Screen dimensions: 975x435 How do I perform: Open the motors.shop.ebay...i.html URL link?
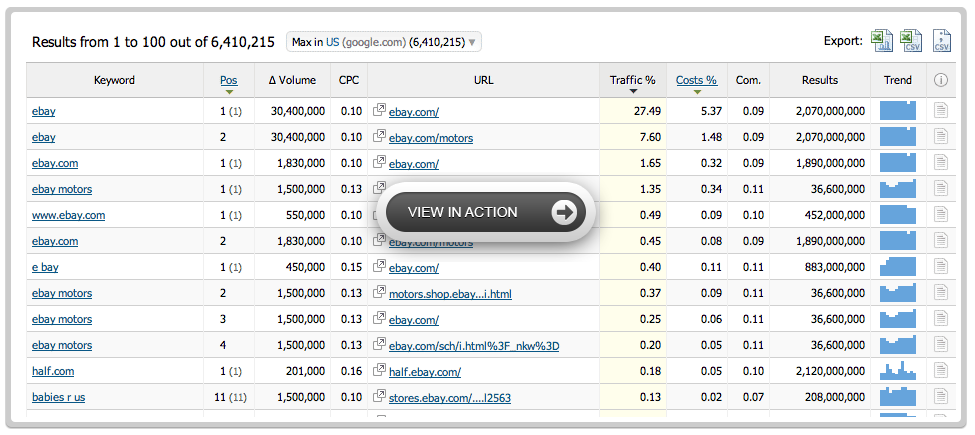point(450,293)
